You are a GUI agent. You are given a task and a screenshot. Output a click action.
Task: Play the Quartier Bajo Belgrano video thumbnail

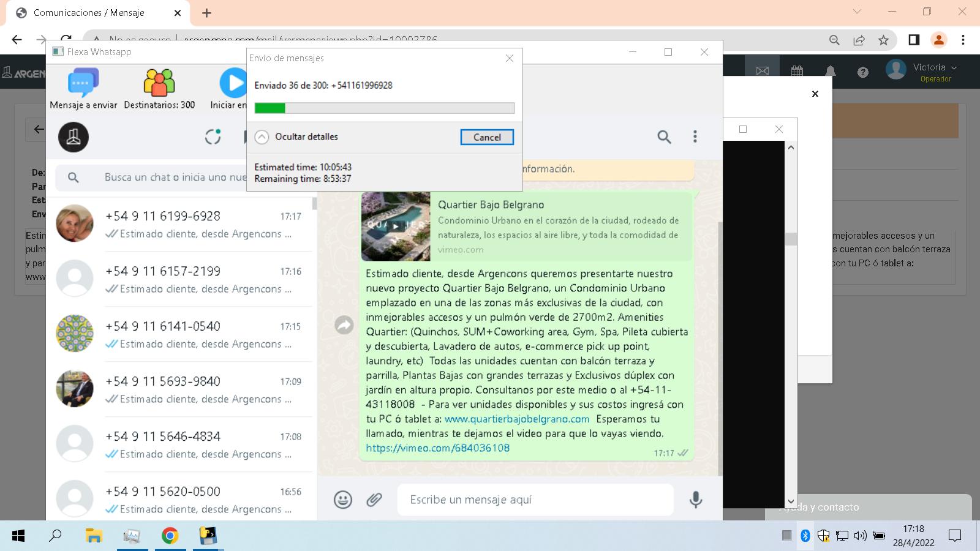point(396,226)
